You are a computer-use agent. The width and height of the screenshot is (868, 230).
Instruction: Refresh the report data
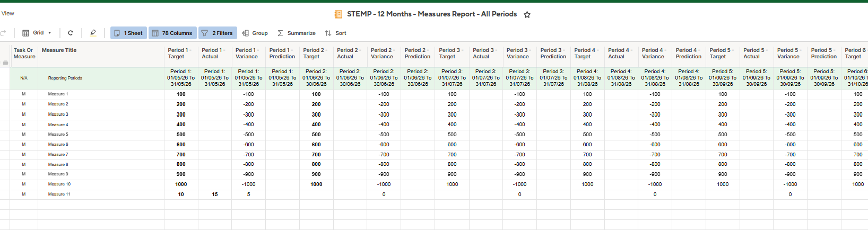70,33
